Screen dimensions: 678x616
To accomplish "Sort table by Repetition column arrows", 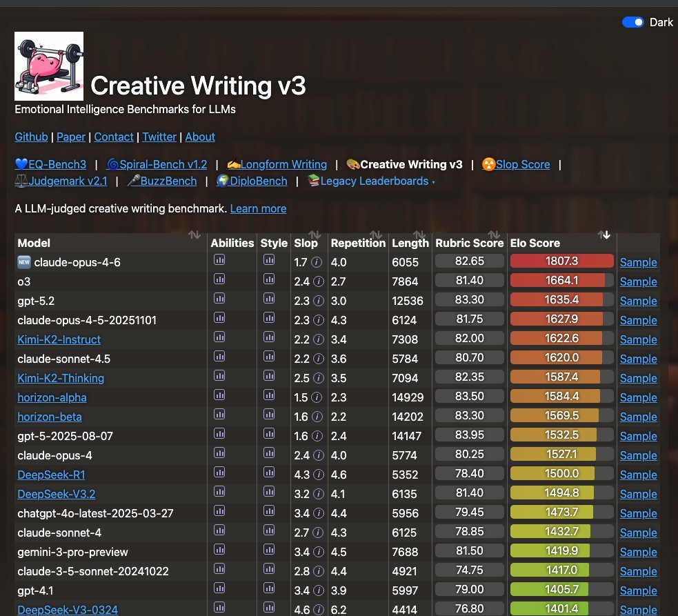I will [x=376, y=235].
